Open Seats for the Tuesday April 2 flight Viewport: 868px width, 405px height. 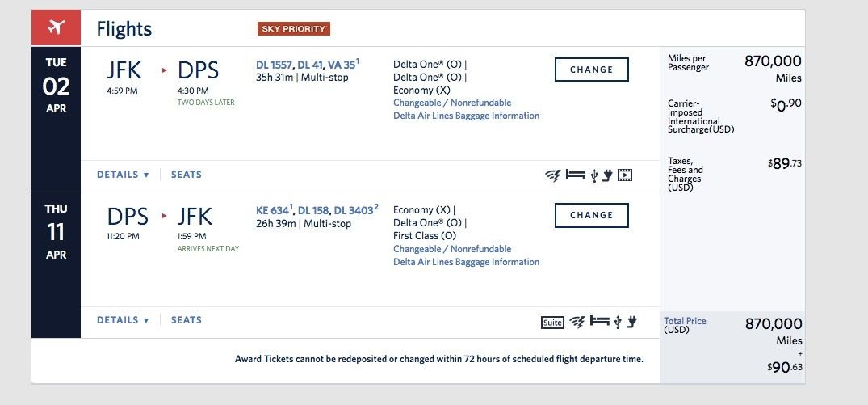click(187, 175)
